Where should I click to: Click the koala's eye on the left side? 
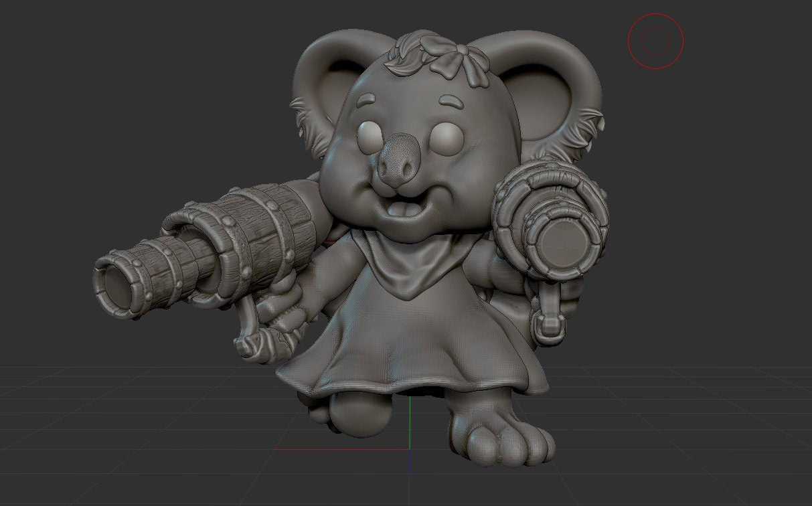coord(371,137)
